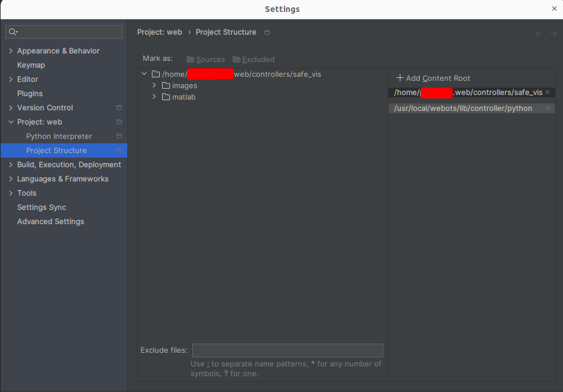Go forward with the right arrow
563x392 pixels.
[x=553, y=34]
